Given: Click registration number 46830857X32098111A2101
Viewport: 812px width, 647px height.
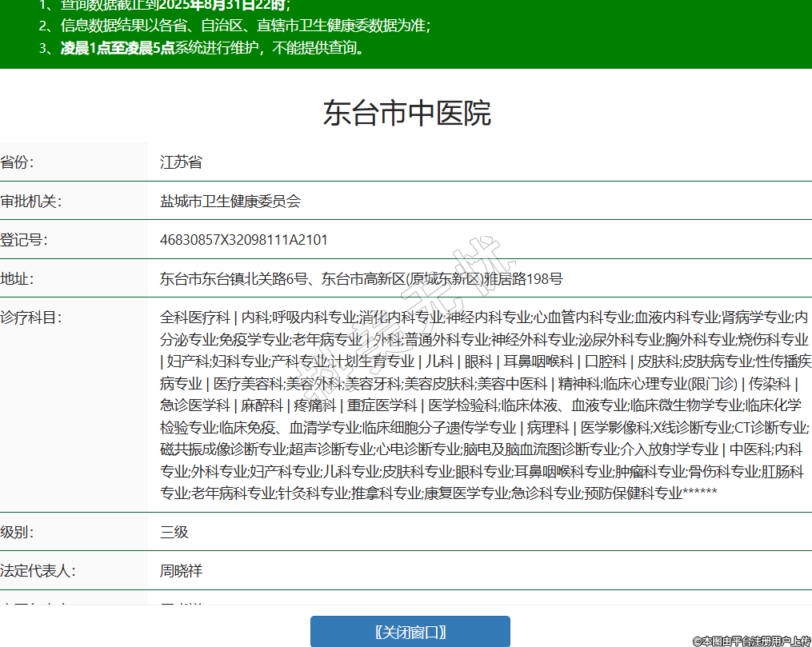Looking at the screenshot, I should coord(243,240).
